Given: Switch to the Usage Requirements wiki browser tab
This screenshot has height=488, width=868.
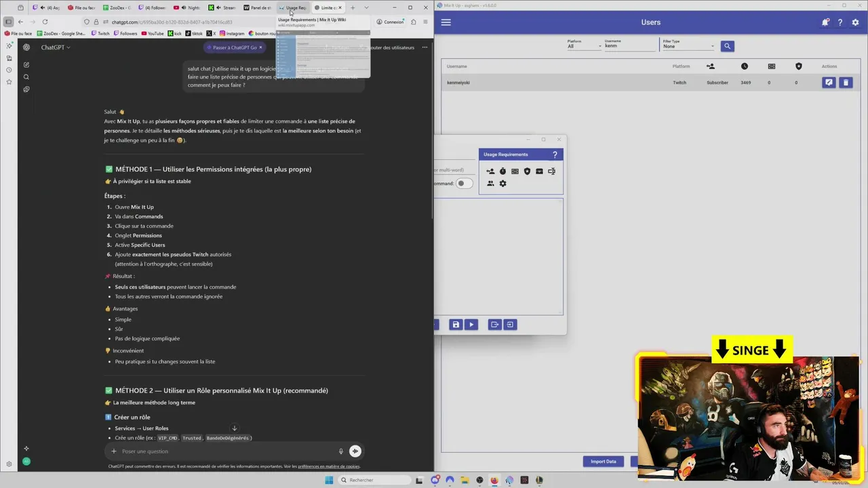Looking at the screenshot, I should [293, 7].
